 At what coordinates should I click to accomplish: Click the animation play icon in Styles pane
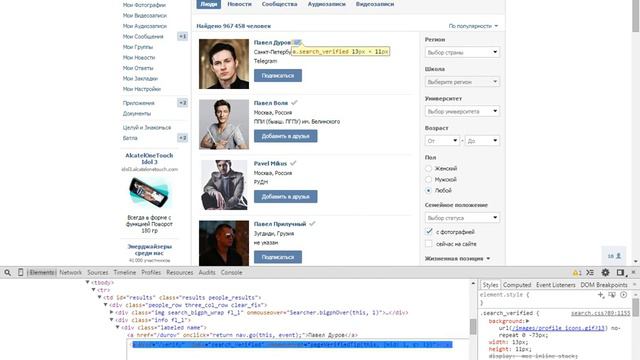point(624,295)
